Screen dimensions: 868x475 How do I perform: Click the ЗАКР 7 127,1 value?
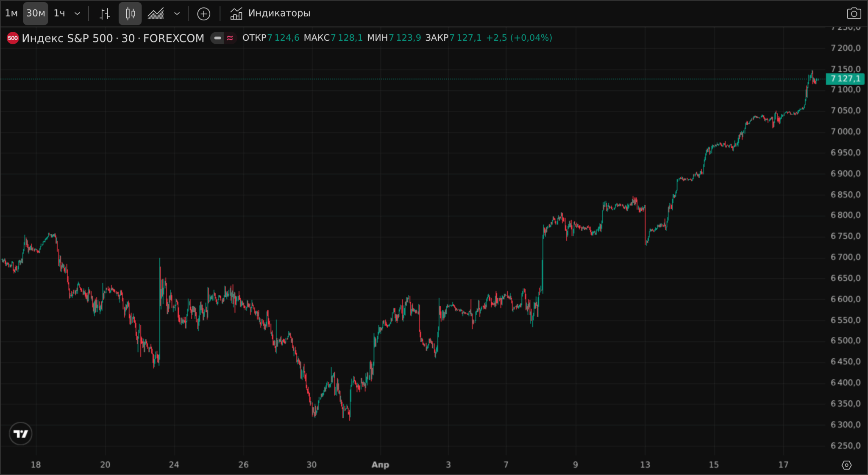(453, 38)
